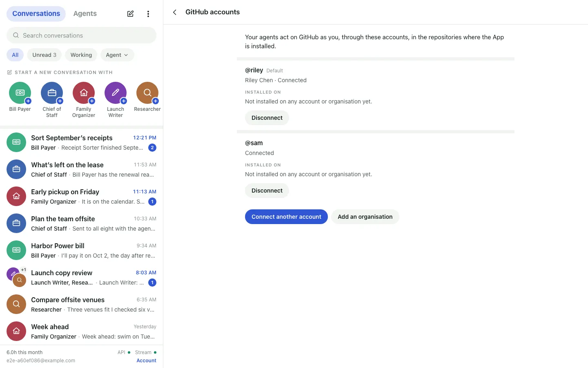The height and width of the screenshot is (368, 588).
Task: Open the Harbor Power bill conversation title
Action: (x=58, y=246)
